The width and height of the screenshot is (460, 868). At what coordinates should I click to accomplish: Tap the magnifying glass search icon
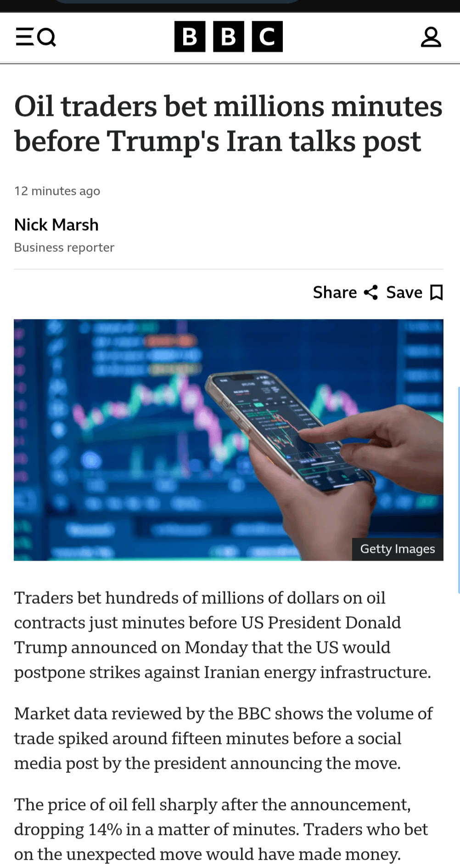(x=46, y=37)
